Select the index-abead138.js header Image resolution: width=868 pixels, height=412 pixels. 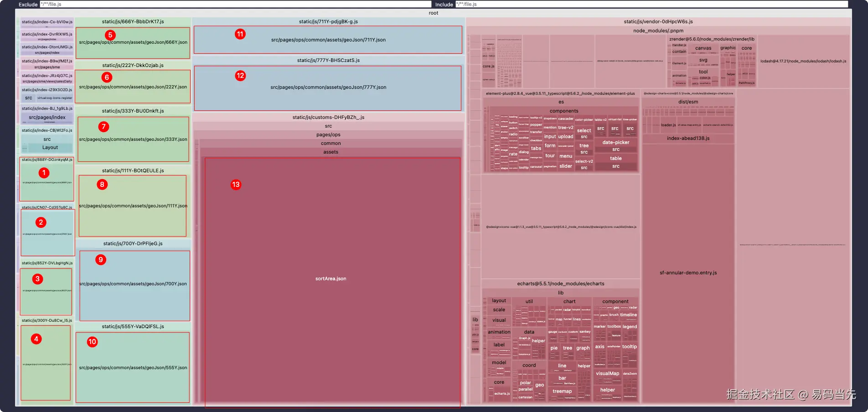(x=688, y=138)
